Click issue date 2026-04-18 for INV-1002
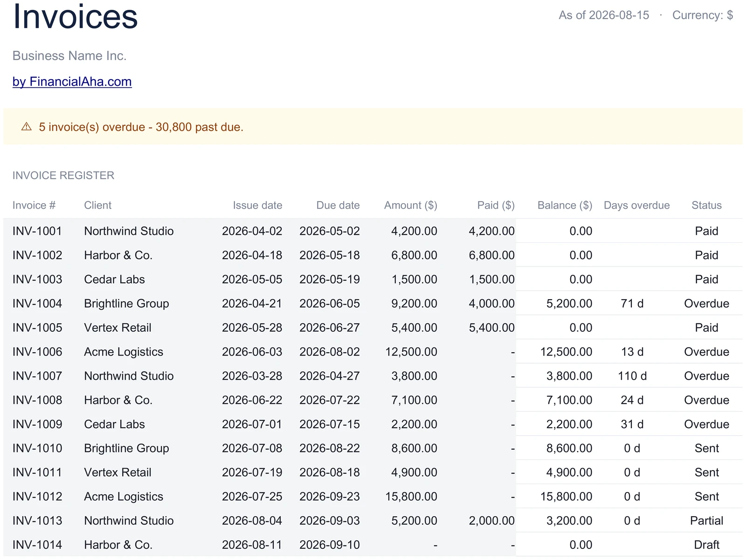Image resolution: width=746 pixels, height=560 pixels. click(x=252, y=255)
